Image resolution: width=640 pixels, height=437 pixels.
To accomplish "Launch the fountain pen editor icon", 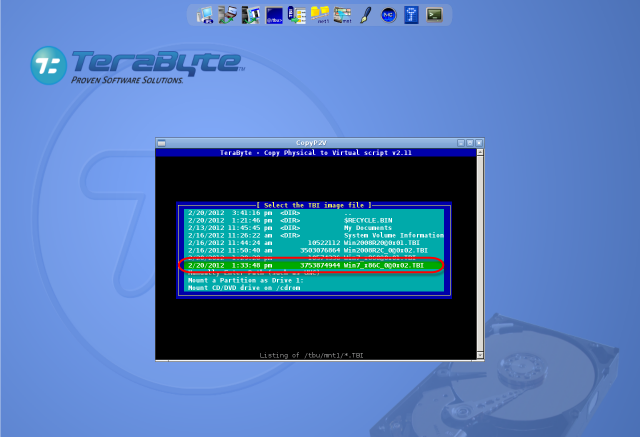I will [366, 15].
